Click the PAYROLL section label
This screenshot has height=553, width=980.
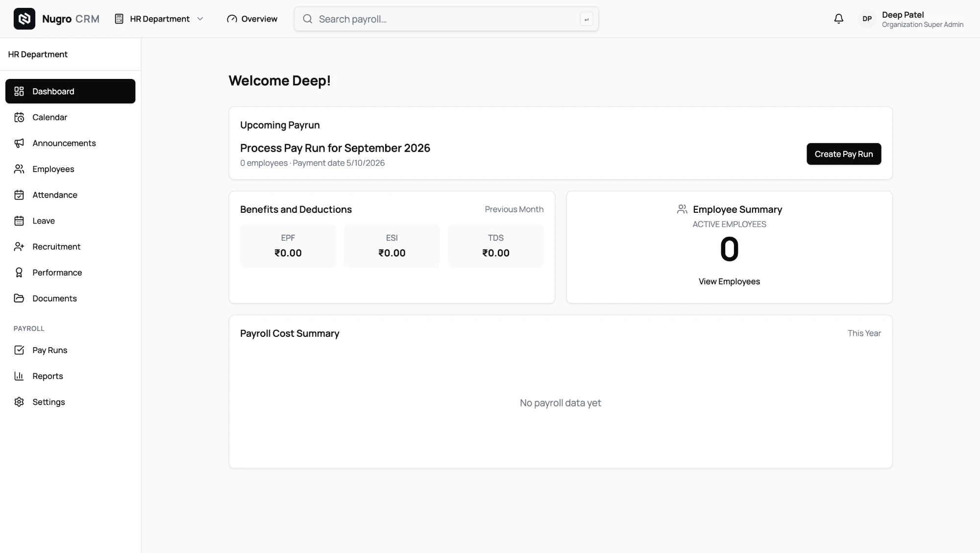29,328
